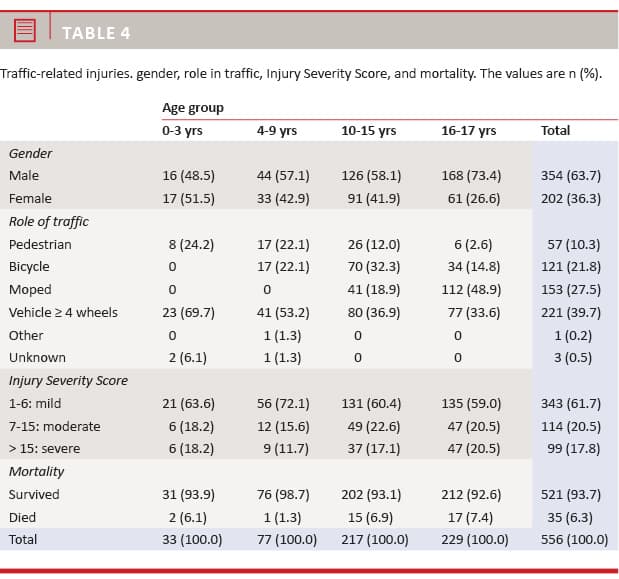Click the Role of traffic section label
This screenshot has height=579, width=619.
pos(48,222)
